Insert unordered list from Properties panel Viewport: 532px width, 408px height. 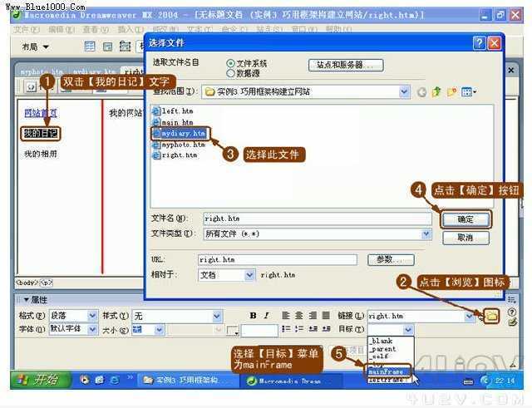point(286,328)
